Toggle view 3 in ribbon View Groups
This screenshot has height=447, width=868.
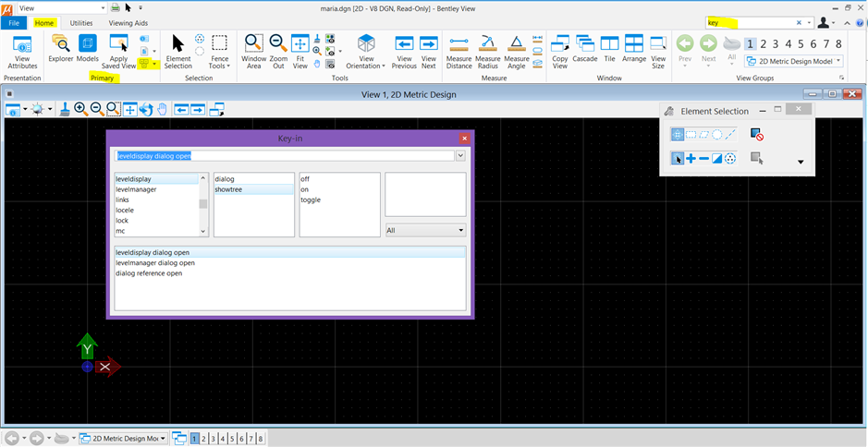[x=776, y=44]
